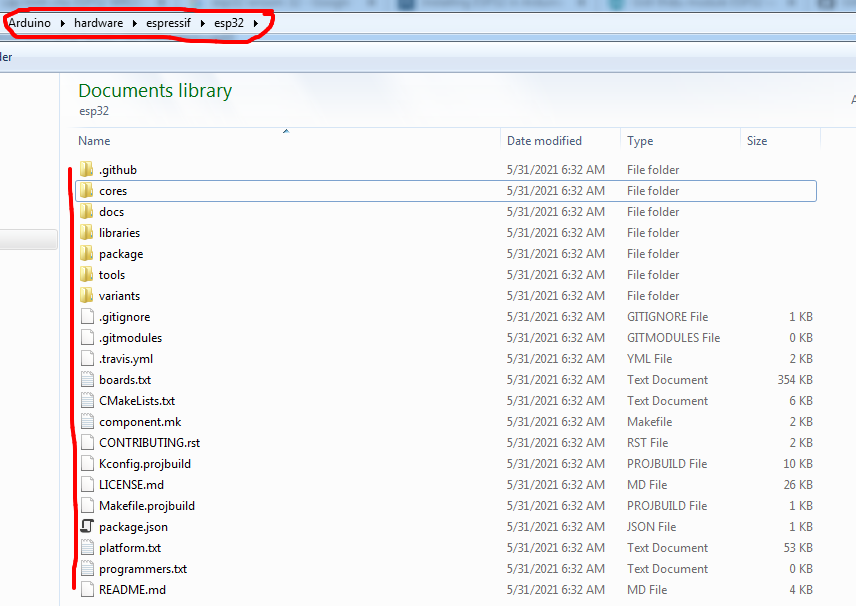Click the 26 KB size of LICENSE.md
The image size is (856, 606).
(798, 485)
